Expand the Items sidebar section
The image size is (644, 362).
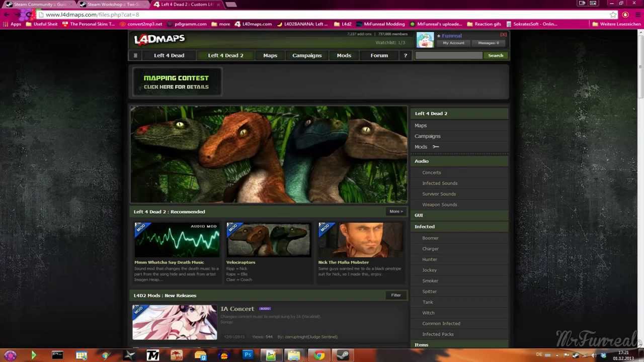click(459, 345)
